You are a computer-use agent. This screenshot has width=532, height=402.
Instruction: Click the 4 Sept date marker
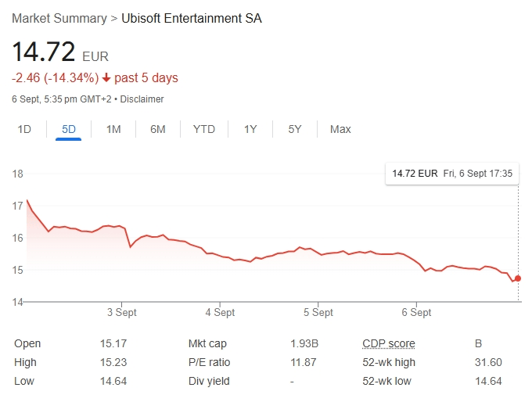point(220,312)
